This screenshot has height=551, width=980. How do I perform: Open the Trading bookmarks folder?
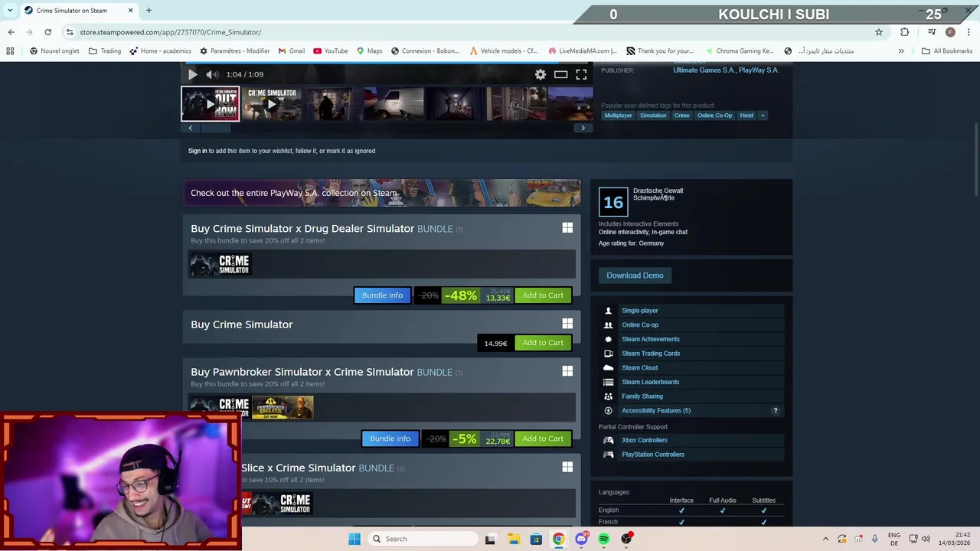click(x=105, y=51)
